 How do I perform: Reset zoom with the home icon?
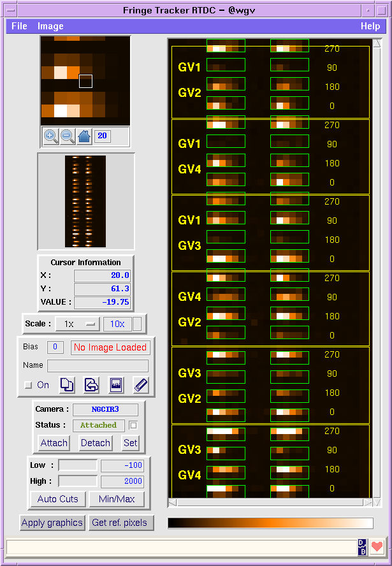[x=84, y=136]
